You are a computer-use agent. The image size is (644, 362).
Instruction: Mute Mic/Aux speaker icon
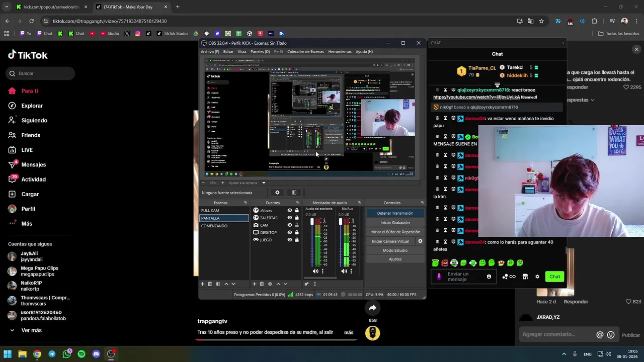[344, 271]
